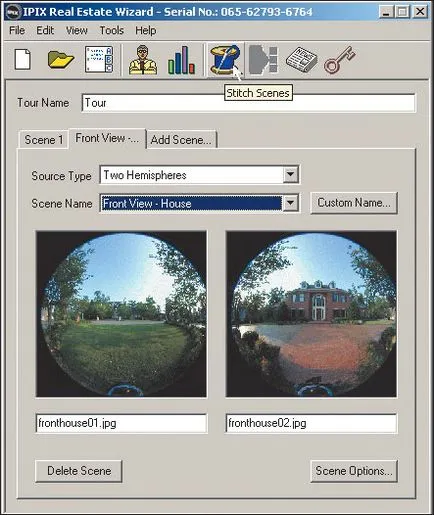Click the Tour Name input field
Viewport: 434px width, 515px height.
click(248, 103)
